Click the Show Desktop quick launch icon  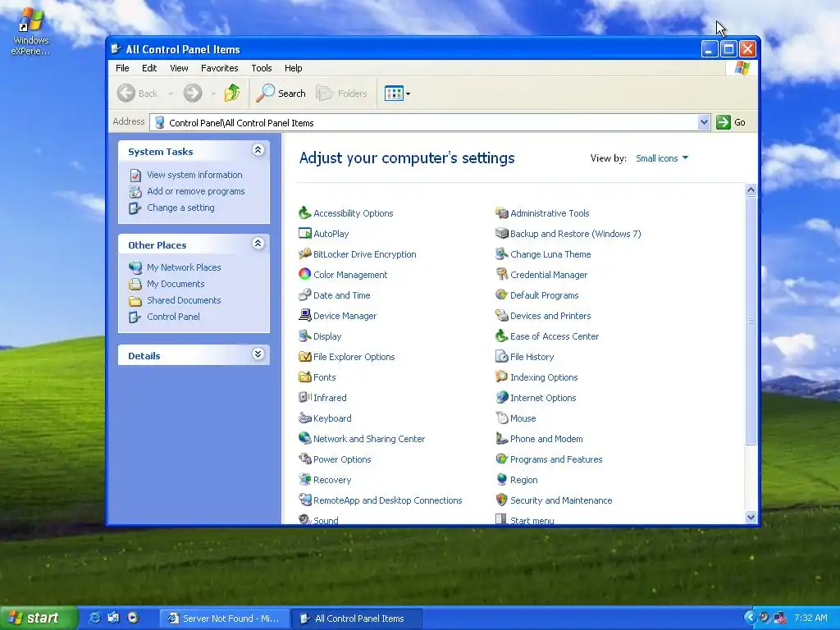(113, 618)
